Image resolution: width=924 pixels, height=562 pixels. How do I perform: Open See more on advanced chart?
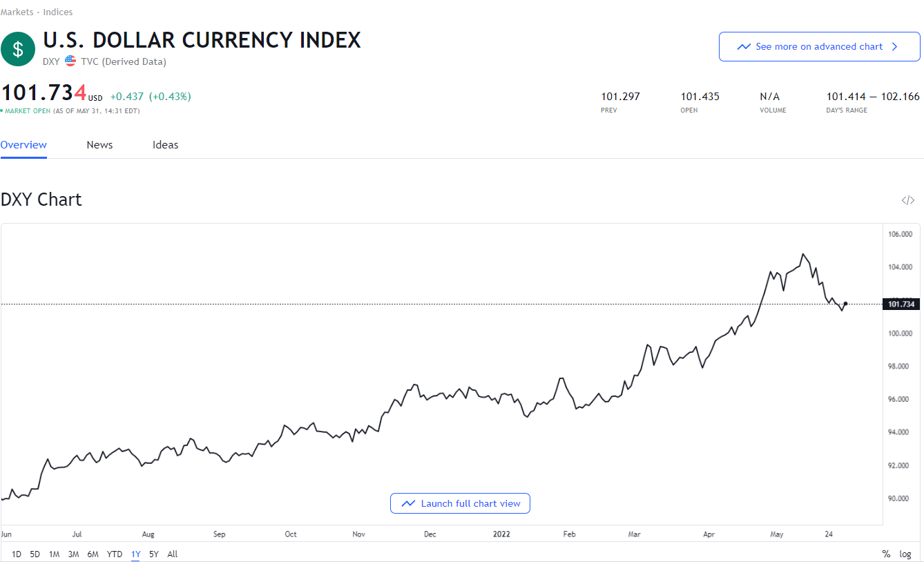[819, 47]
